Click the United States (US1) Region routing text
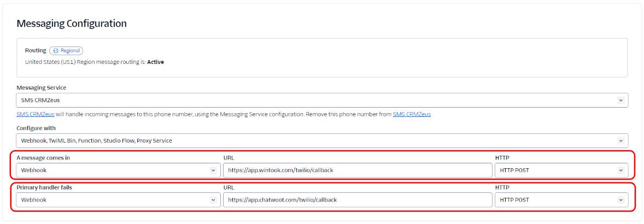This screenshot has height=224, width=644. [85, 62]
